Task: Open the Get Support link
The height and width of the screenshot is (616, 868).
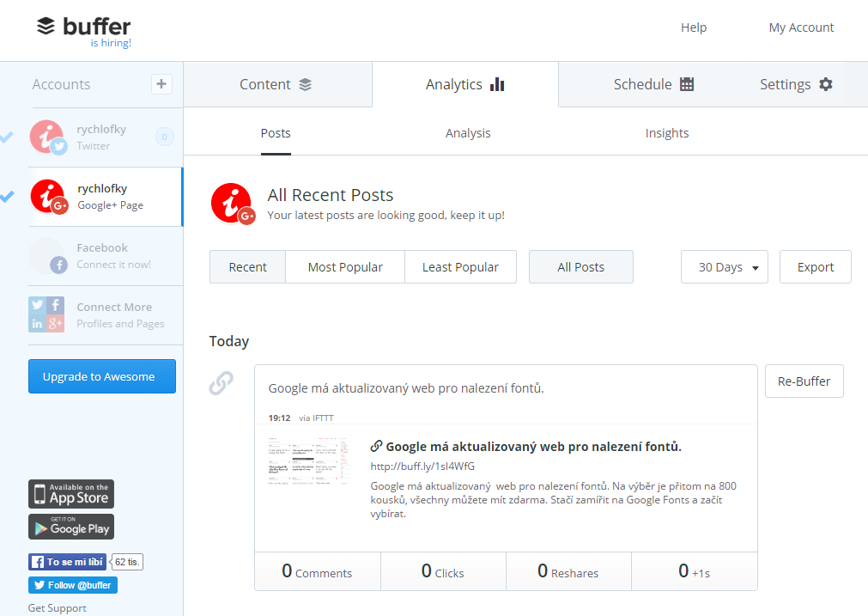Action: tap(57, 607)
